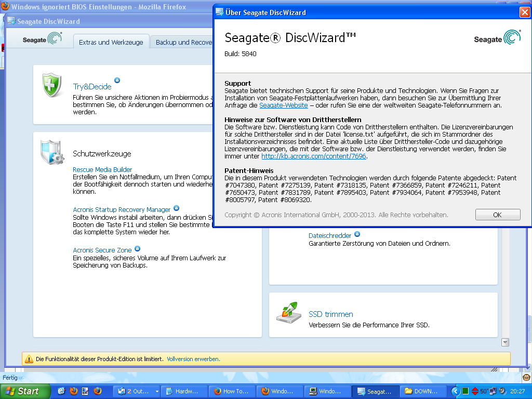Switch to the Extras und Werkzeuge tab
The width and height of the screenshot is (532, 399).
(x=111, y=42)
